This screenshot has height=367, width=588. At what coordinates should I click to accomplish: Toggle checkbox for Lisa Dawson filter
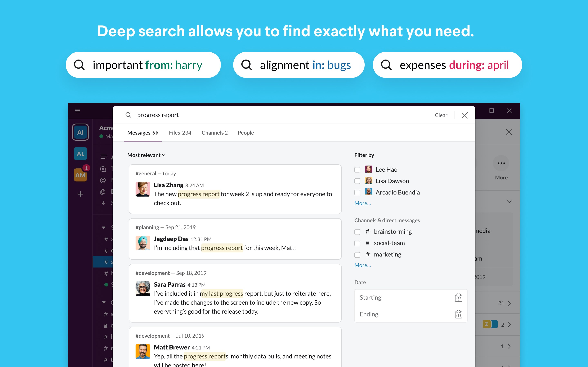(x=357, y=180)
